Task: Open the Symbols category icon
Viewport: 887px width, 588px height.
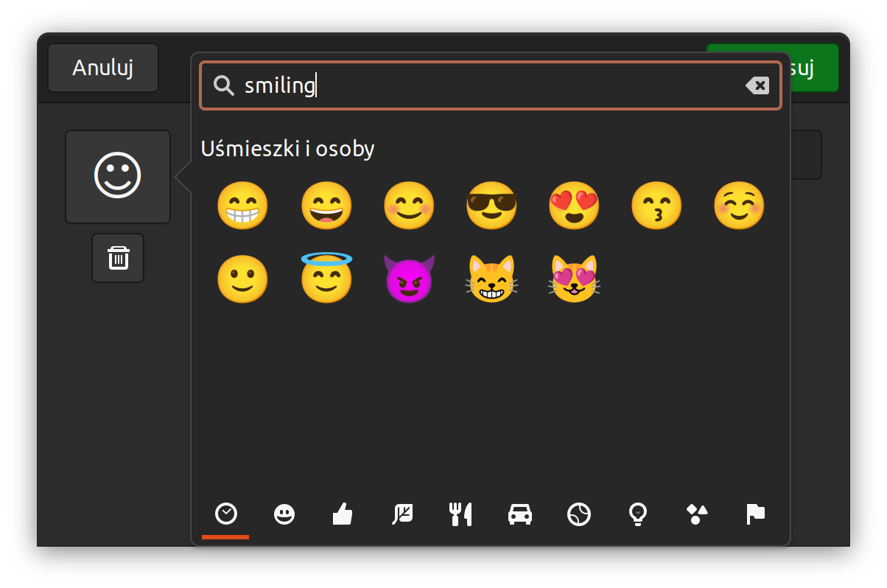Action: [697, 514]
